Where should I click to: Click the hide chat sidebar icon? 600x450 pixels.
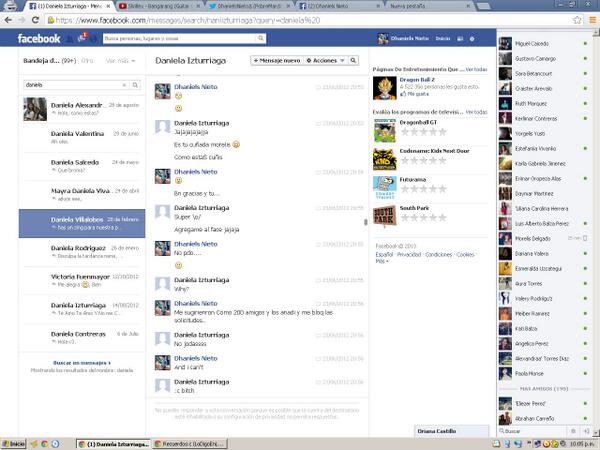point(586,431)
